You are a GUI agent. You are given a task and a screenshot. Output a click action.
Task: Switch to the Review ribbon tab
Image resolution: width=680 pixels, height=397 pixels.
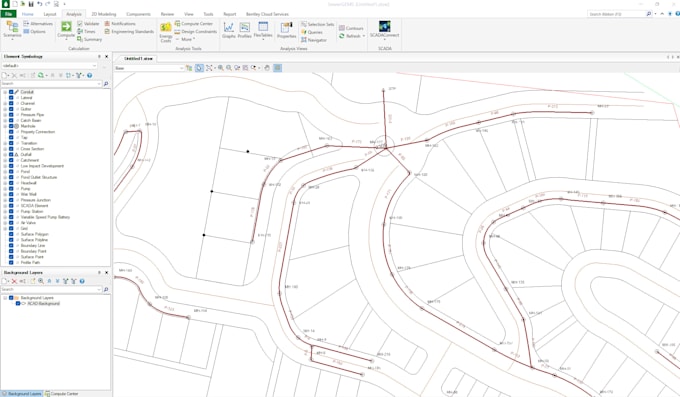click(x=167, y=14)
